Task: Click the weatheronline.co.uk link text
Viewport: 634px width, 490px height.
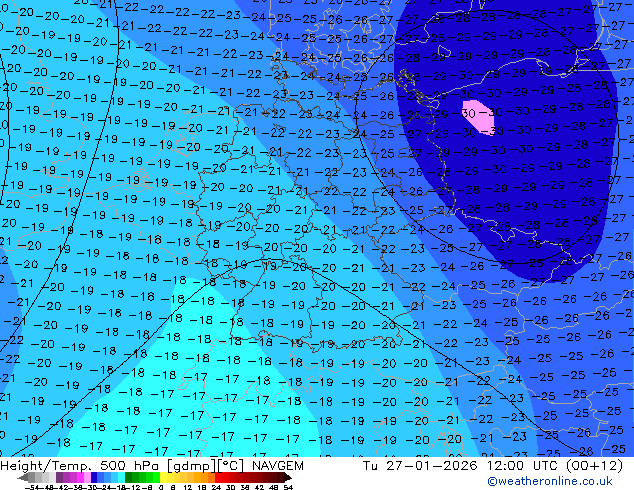Action: click(550, 481)
